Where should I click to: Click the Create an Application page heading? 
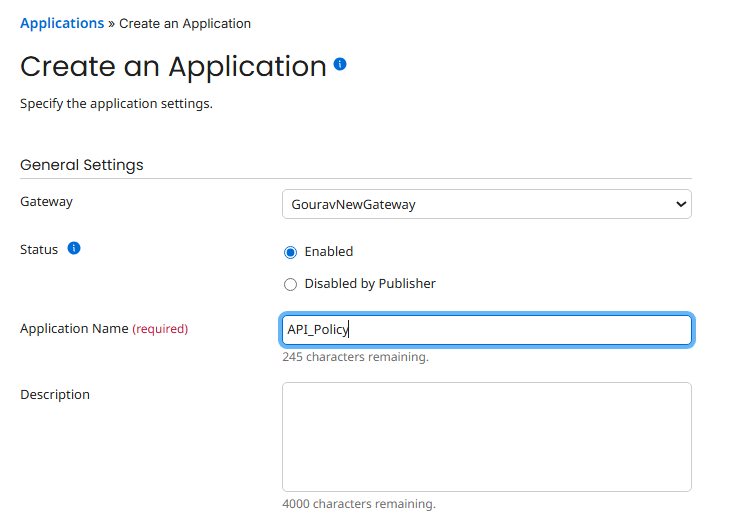[173, 66]
